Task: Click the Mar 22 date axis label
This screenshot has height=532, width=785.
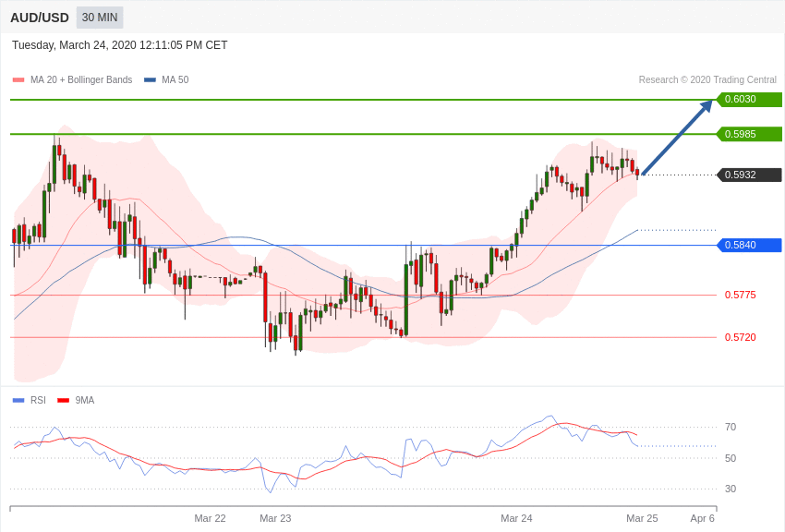Action: pyautogui.click(x=210, y=518)
